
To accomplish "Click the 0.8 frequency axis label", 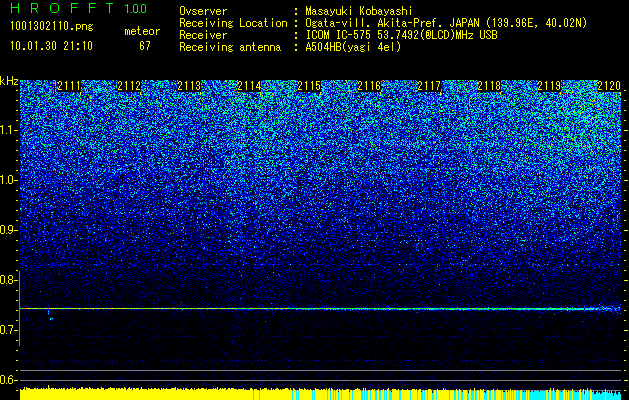I will click(x=9, y=280).
